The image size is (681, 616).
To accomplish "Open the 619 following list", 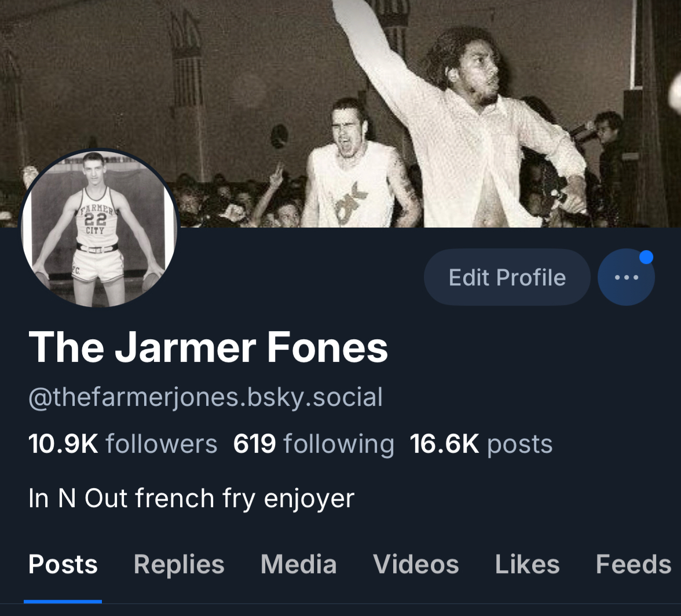I will 314,443.
